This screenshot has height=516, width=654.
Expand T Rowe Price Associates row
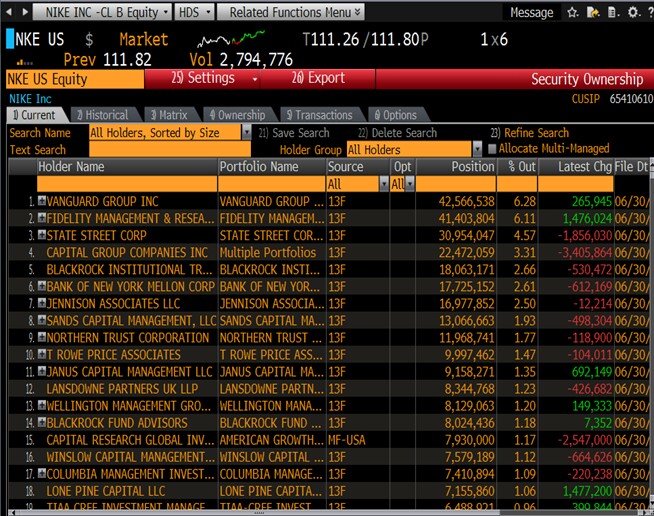[x=42, y=354]
